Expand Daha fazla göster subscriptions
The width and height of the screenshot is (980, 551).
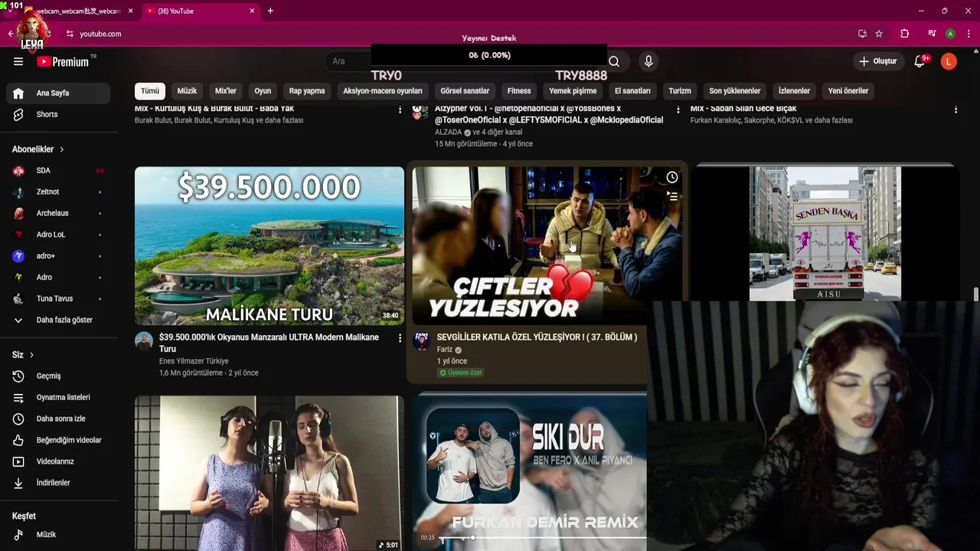pos(59,320)
